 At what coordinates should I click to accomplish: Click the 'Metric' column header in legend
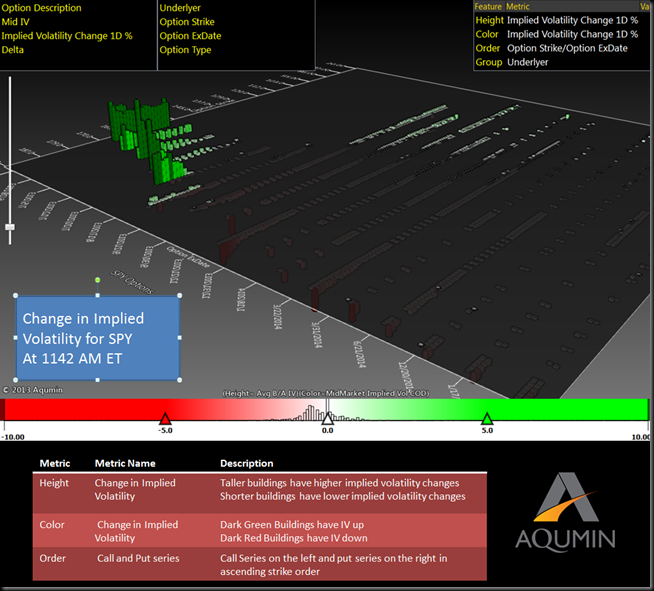pyautogui.click(x=518, y=7)
